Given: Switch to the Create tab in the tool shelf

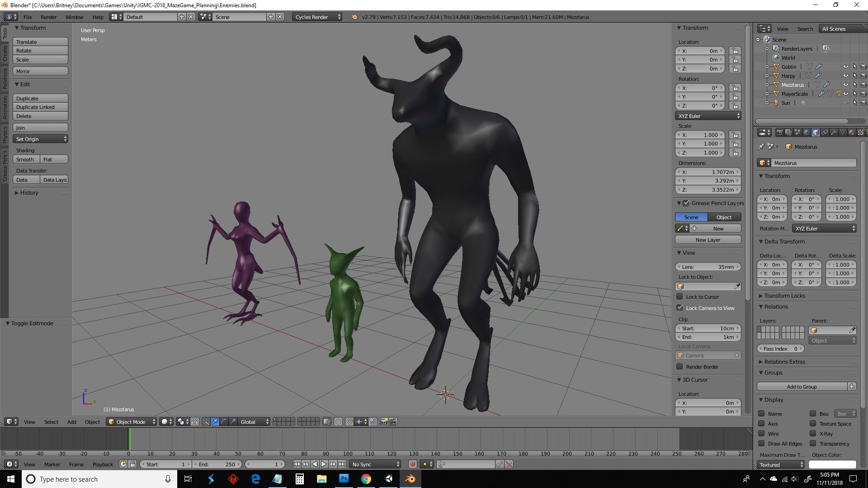Looking at the screenshot, I should tap(5, 53).
